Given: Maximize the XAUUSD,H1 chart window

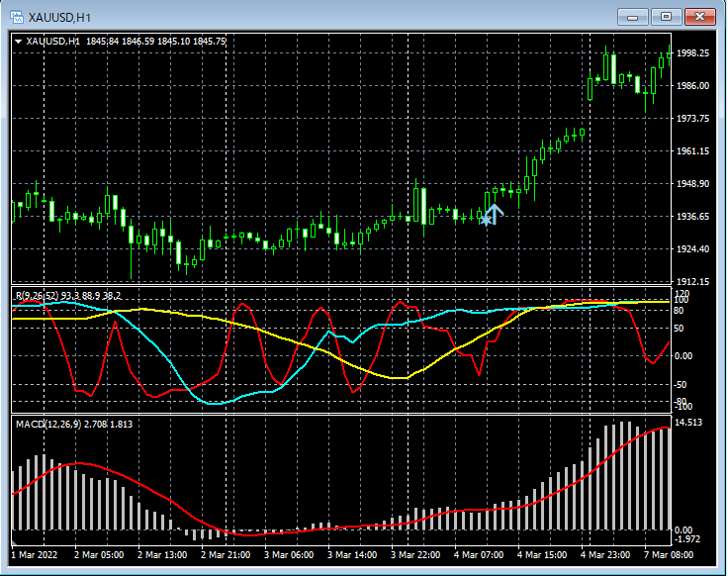Looking at the screenshot, I should click(666, 17).
